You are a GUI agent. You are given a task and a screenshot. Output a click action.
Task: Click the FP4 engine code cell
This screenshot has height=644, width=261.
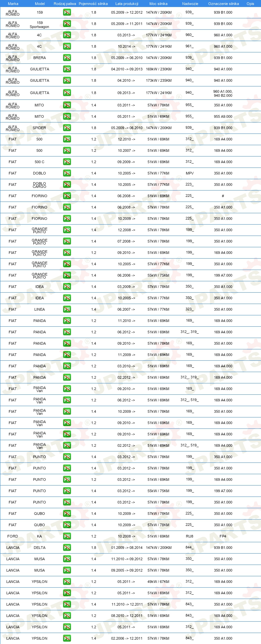coord(223,536)
